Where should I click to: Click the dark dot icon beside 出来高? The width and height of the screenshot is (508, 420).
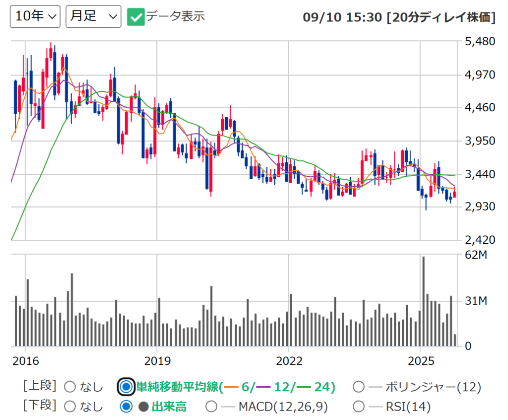coord(144,407)
